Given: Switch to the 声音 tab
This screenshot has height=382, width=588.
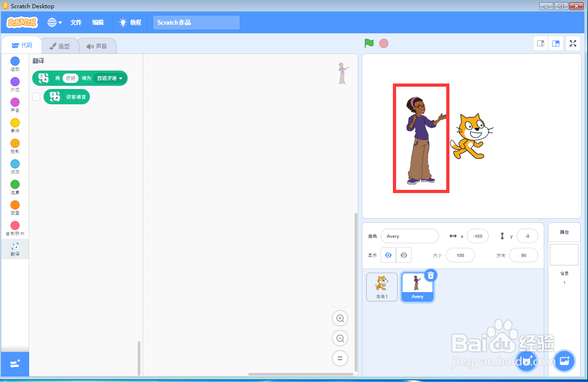Looking at the screenshot, I should click(x=97, y=46).
